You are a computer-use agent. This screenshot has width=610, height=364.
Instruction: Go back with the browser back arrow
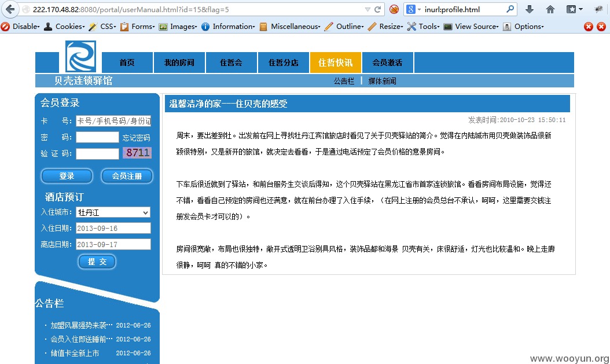(x=10, y=9)
